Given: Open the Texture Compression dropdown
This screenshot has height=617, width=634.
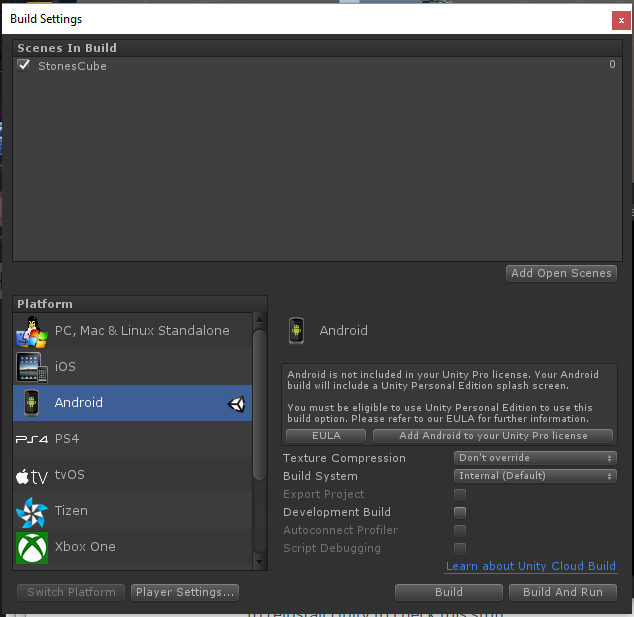Looking at the screenshot, I should click(x=535, y=458).
